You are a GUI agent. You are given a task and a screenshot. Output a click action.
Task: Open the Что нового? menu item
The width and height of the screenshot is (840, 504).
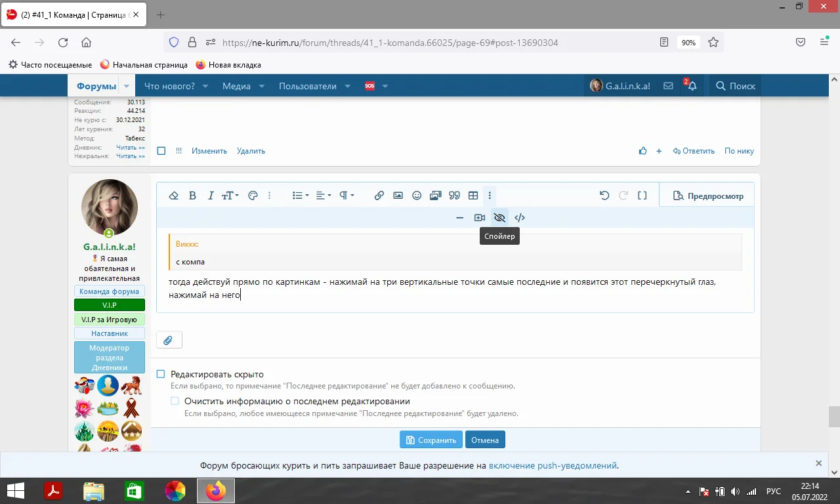pyautogui.click(x=169, y=86)
